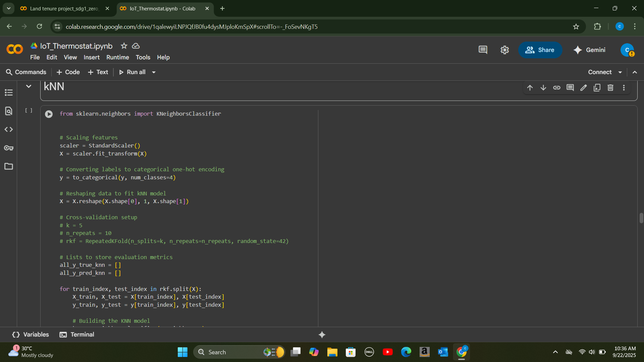This screenshot has height=362, width=644.
Task: Open Connect runtime options dropdown
Action: (620, 72)
